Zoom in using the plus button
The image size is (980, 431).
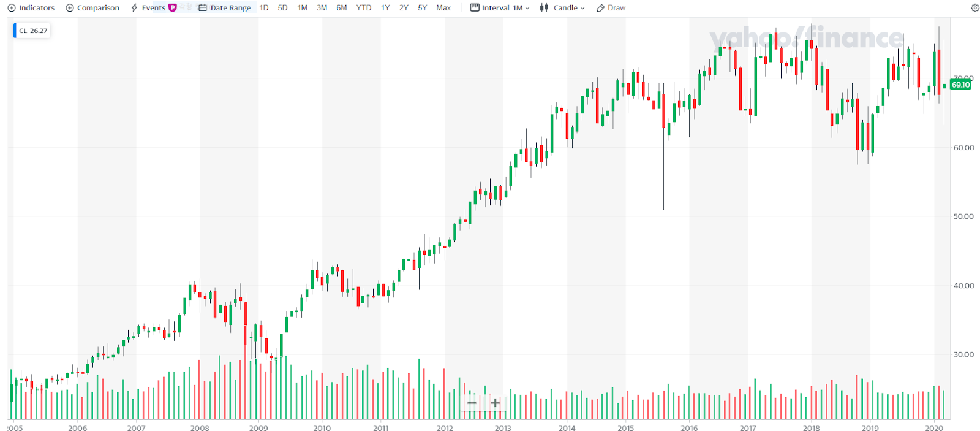495,403
